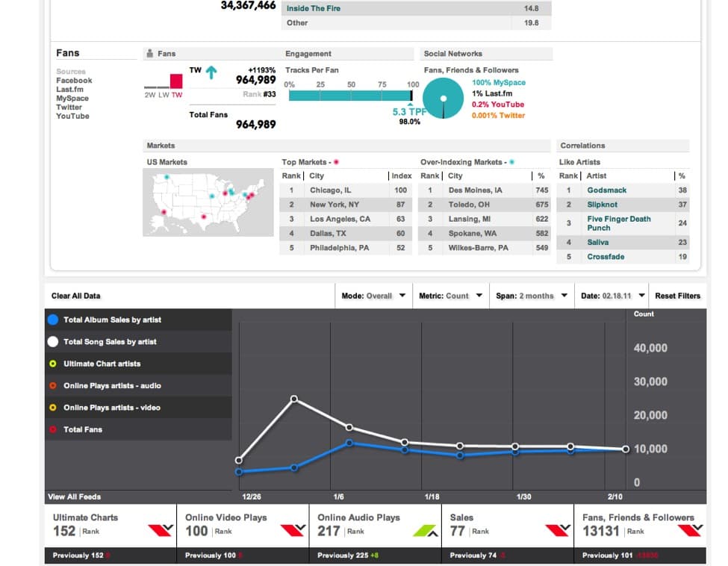Click the 100% MySpace legend entry
728x566 pixels.
pos(499,82)
